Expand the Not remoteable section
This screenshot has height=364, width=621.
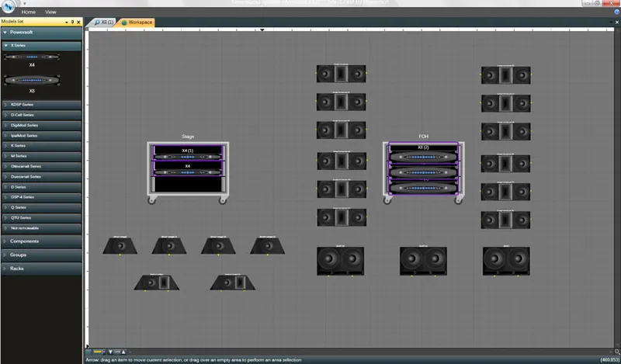pyautogui.click(x=41, y=228)
